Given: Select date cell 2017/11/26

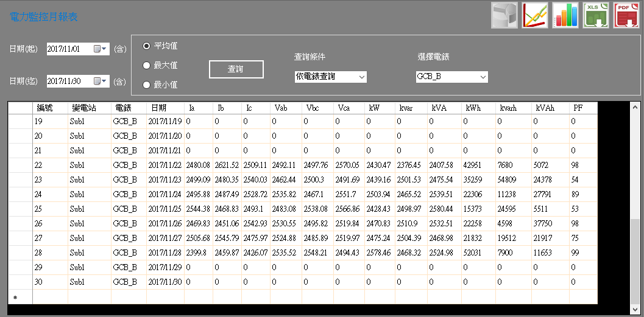Looking at the screenshot, I should point(166,223).
